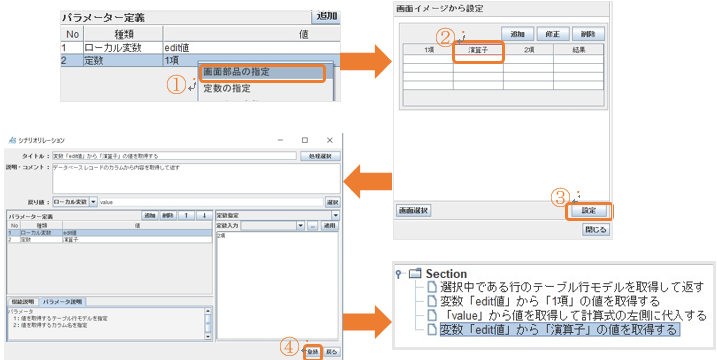Click the 登録 button at dialog bottom

click(x=313, y=352)
